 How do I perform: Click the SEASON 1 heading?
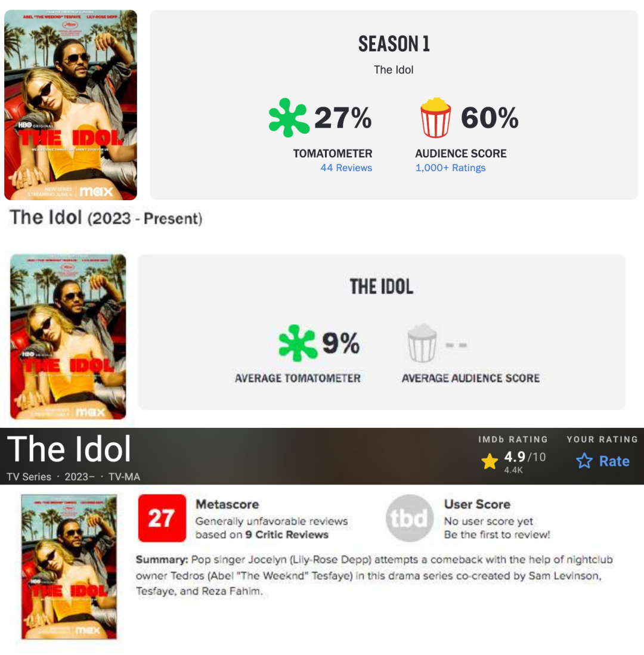(394, 44)
